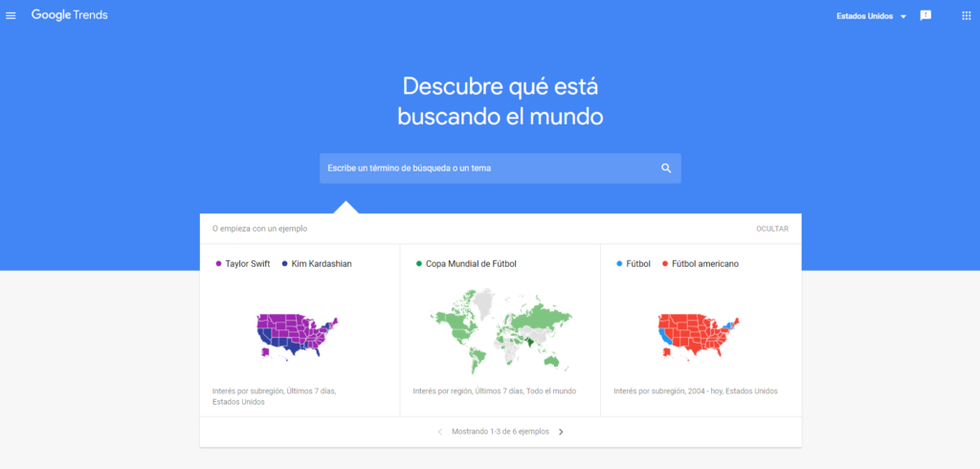Image resolution: width=980 pixels, height=469 pixels.
Task: Select the blue Fútbol legend label
Action: 638,264
